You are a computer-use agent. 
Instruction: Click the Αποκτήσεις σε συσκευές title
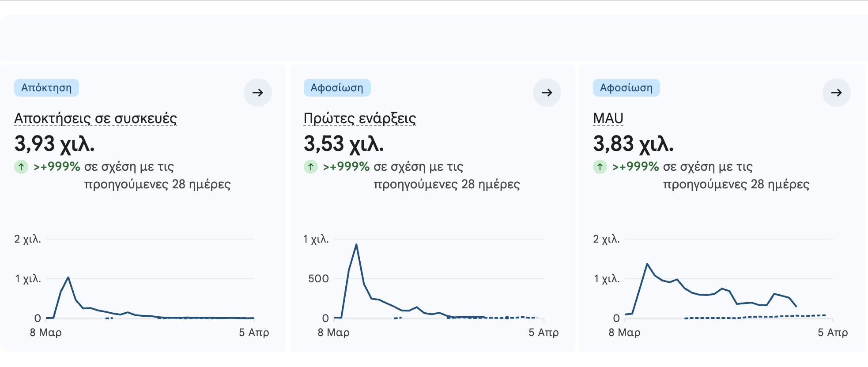[95, 118]
